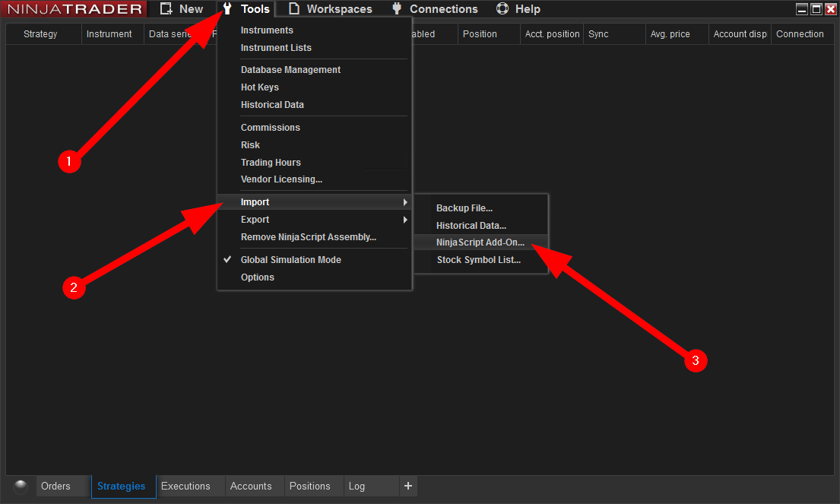Click the Help lifebuoy icon

tap(502, 9)
